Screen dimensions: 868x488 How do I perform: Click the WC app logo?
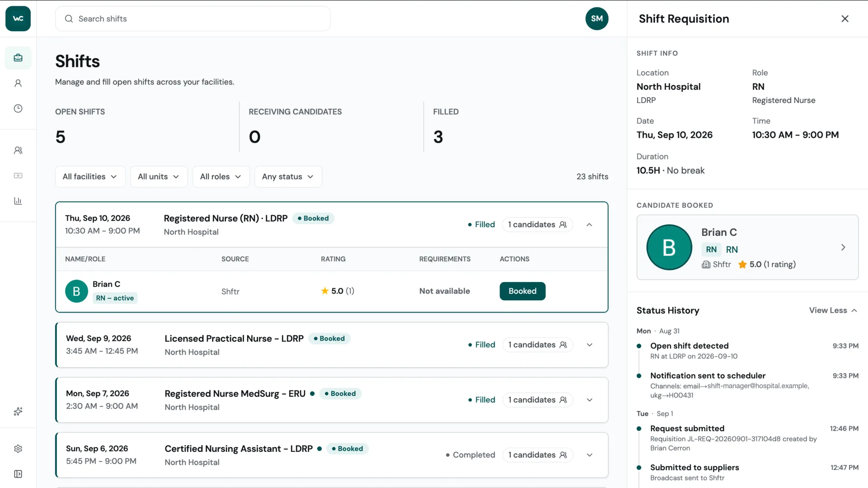click(18, 19)
